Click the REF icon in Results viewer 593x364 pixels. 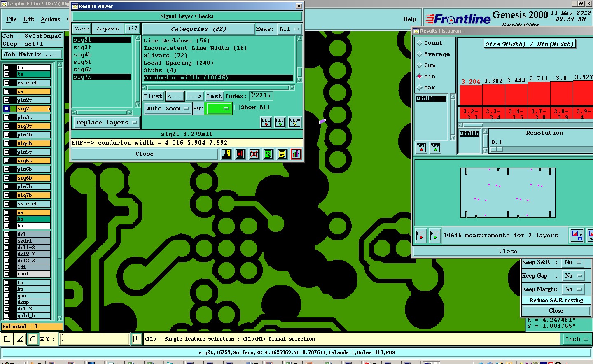click(280, 122)
